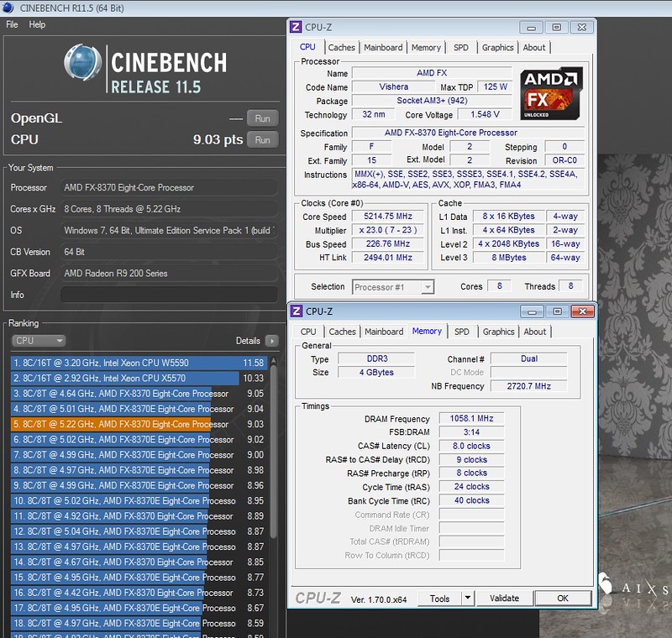Click the Specification AMD FX-8370 field
Image resolution: width=672 pixels, height=638 pixels.
469,133
